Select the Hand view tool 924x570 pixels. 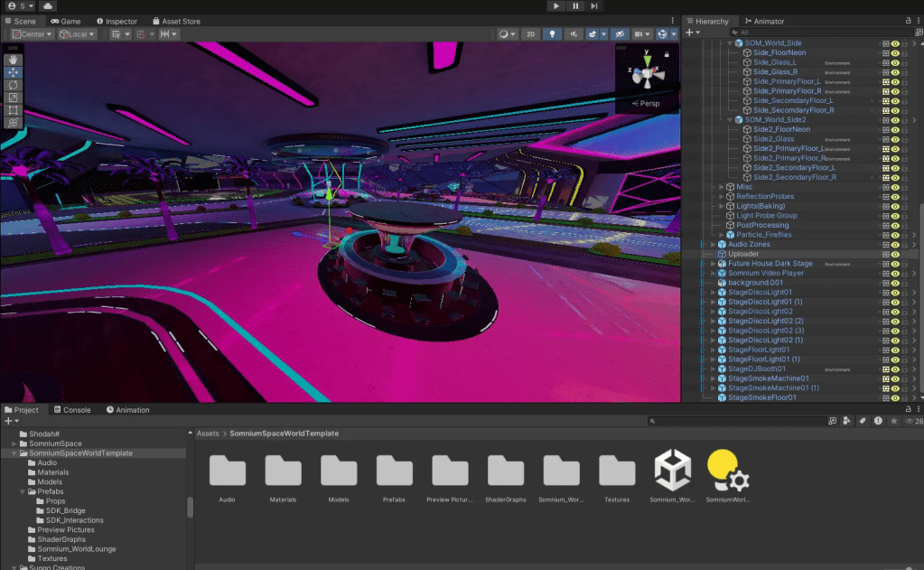[x=13, y=60]
